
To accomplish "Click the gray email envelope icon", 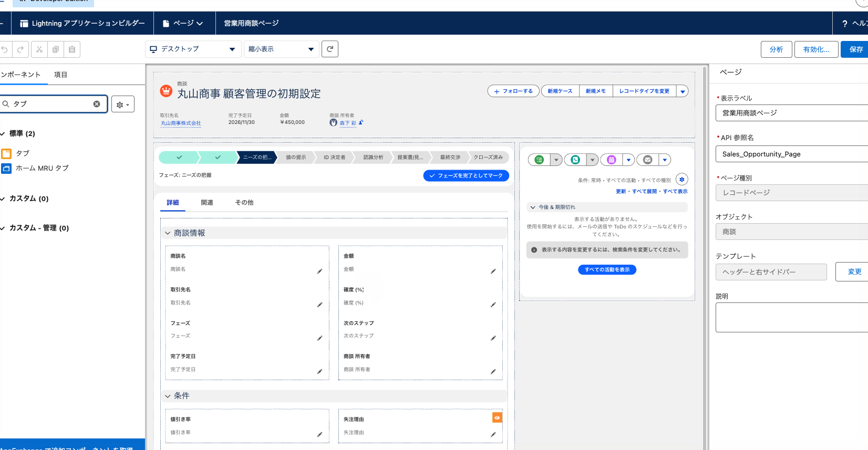I will pyautogui.click(x=648, y=160).
